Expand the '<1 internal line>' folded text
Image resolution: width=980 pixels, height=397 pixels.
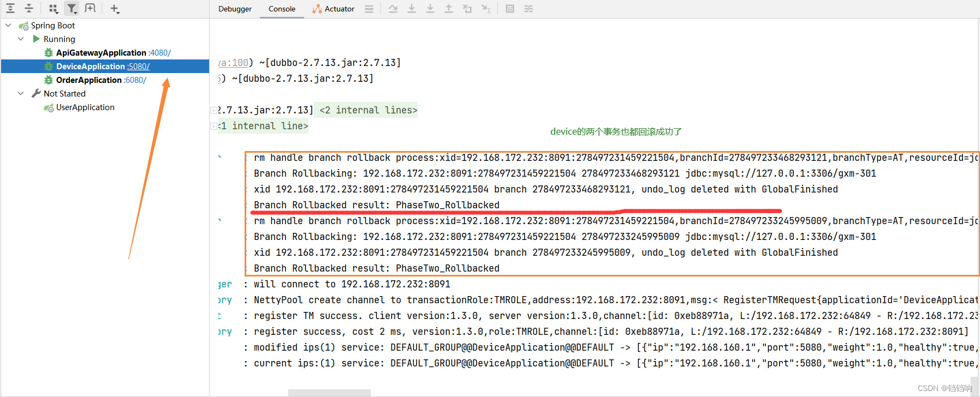264,125
